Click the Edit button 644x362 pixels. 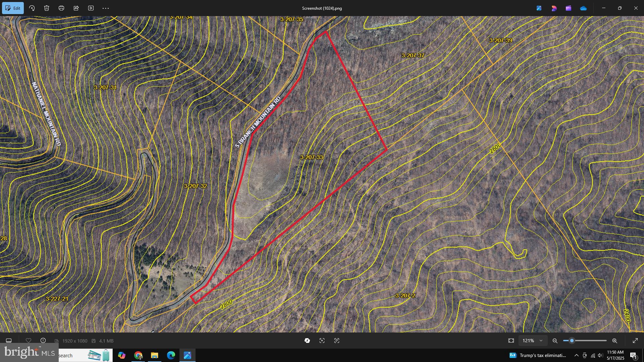(x=13, y=8)
